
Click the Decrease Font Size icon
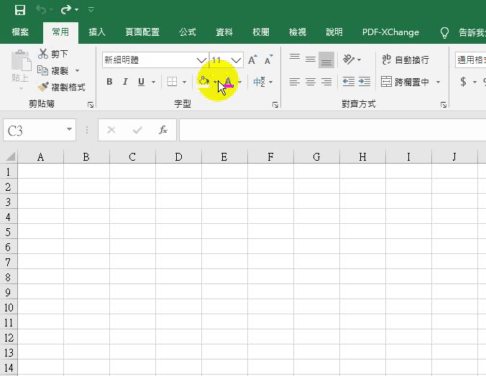[268, 60]
